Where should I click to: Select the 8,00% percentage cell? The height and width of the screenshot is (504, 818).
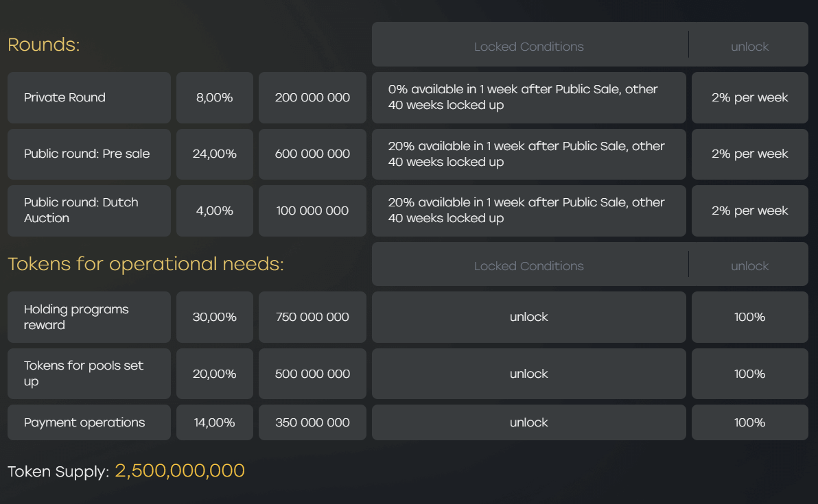pyautogui.click(x=214, y=97)
